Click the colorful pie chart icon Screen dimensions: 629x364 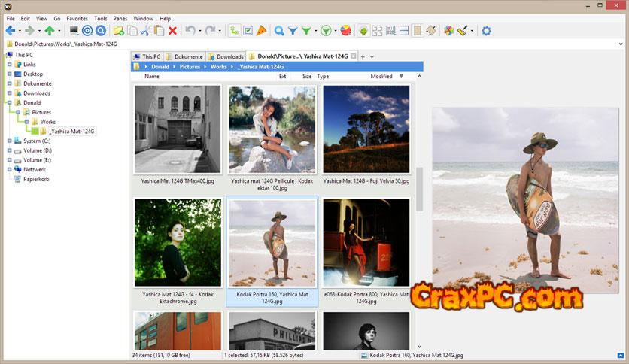[345, 31]
